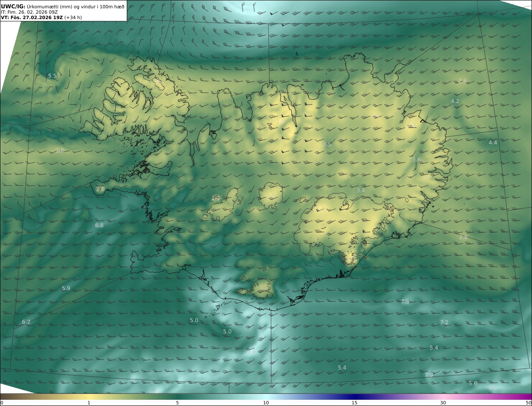Click the 6.2 value label on the map
Viewport: 532px width, 406px height.
[x=26, y=322]
